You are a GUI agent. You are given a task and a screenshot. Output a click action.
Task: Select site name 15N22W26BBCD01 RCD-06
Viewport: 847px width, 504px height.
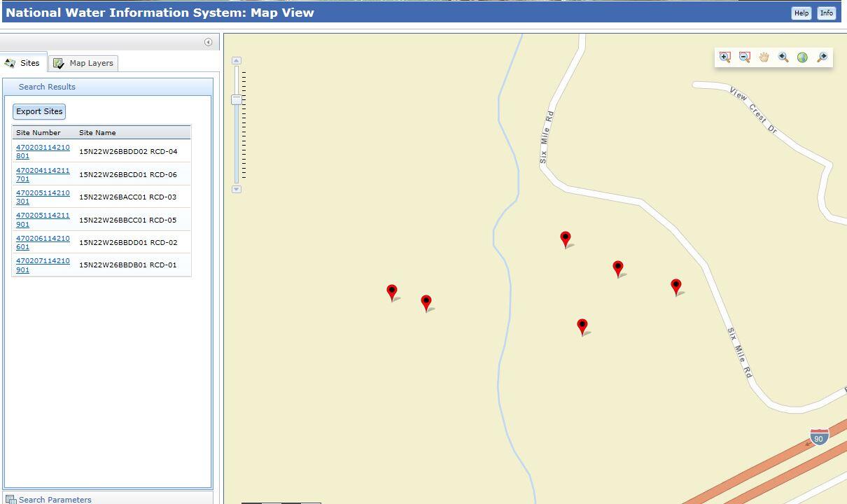coord(128,175)
